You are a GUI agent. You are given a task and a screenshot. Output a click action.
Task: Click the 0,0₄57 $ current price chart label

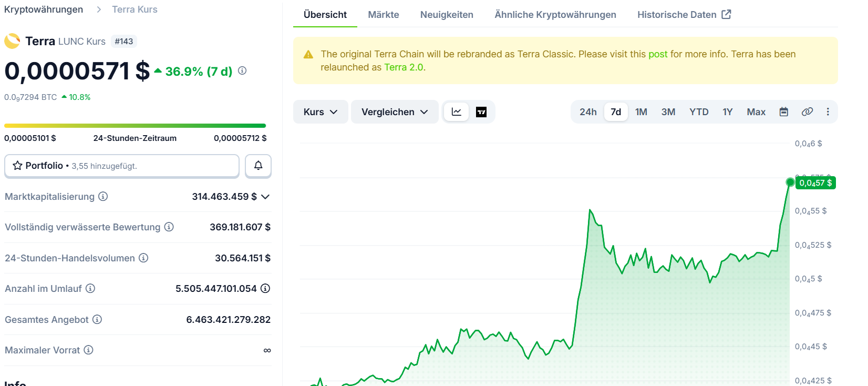pyautogui.click(x=815, y=183)
